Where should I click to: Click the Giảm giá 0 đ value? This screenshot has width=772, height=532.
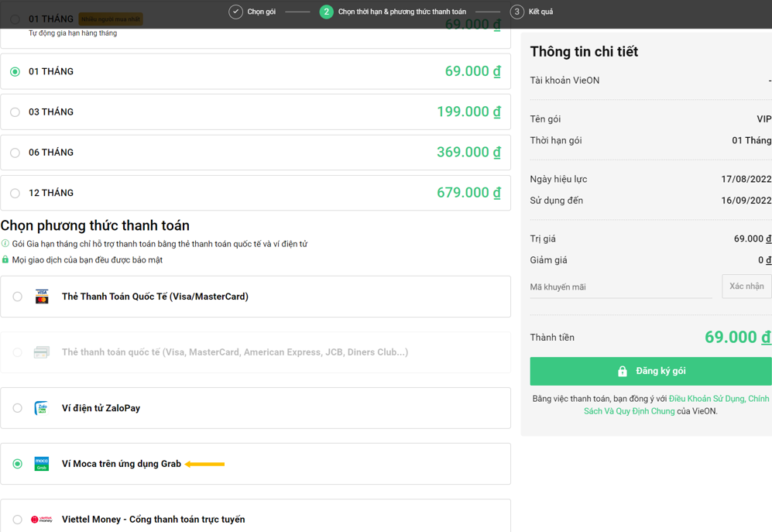764,260
